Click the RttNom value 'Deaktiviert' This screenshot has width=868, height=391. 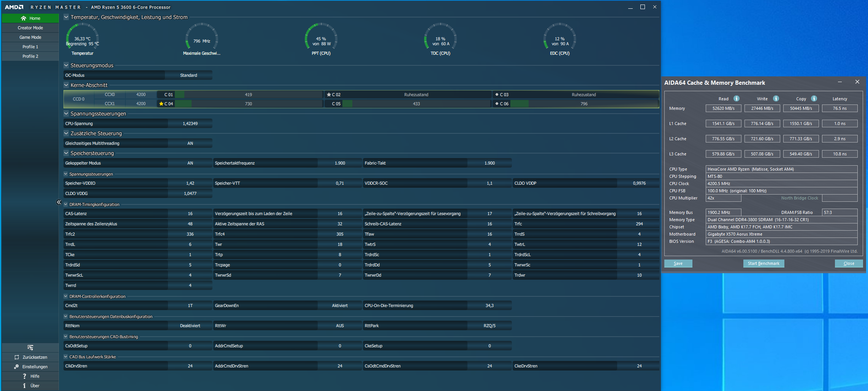[x=190, y=326]
